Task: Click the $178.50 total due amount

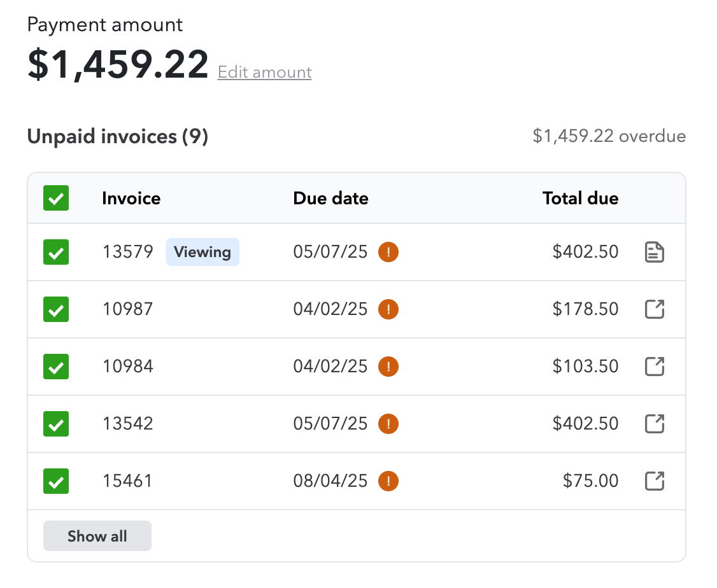Action: point(585,309)
